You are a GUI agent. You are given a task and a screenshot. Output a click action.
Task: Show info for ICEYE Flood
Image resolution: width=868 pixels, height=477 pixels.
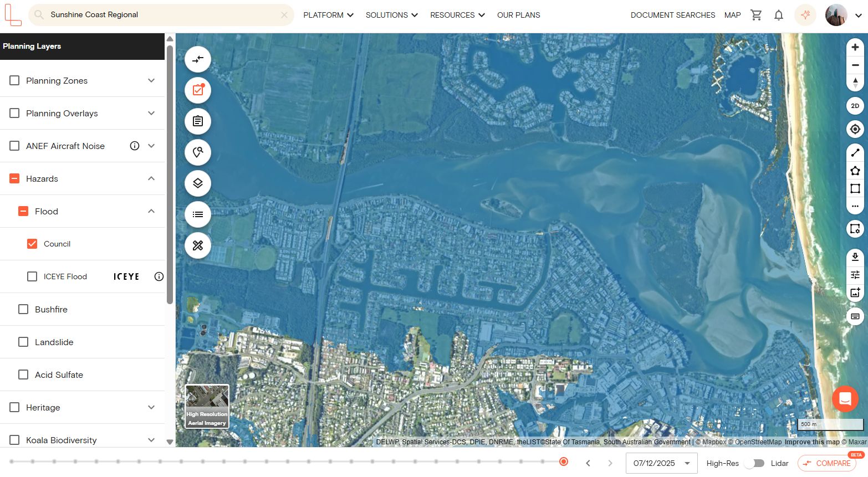tap(159, 276)
